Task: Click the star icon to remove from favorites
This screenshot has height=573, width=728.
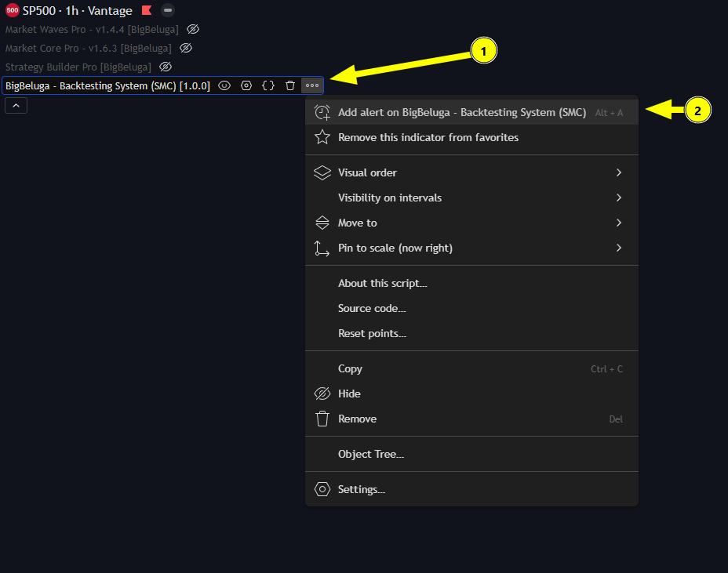Action: (322, 137)
